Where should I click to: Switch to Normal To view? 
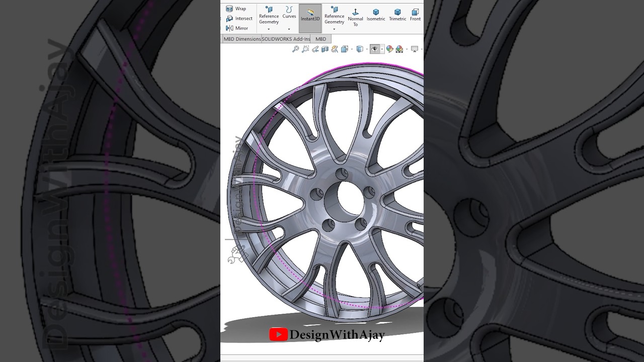pyautogui.click(x=355, y=17)
